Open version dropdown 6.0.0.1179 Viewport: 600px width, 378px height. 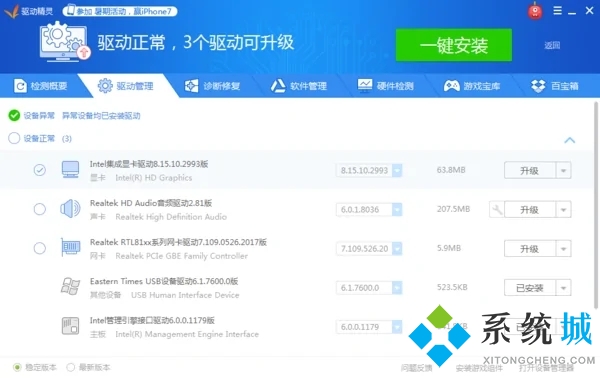(x=397, y=327)
